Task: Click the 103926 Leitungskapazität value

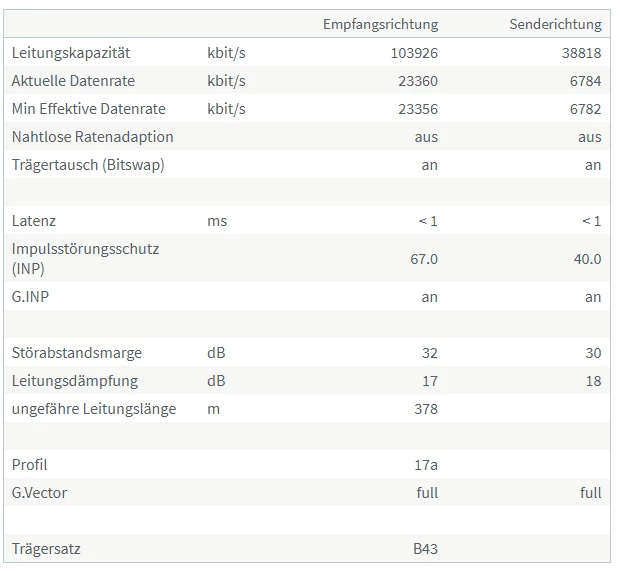Action: pyautogui.click(x=414, y=53)
